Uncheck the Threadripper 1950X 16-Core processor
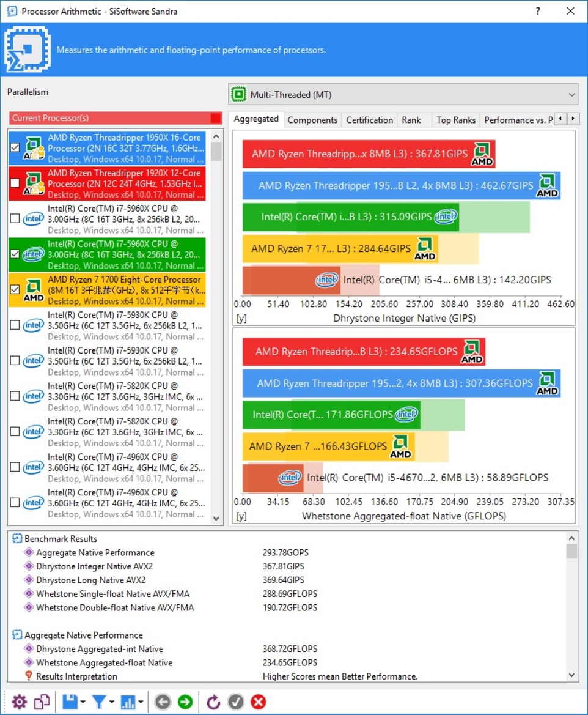Image resolution: width=588 pixels, height=715 pixels. (15, 147)
